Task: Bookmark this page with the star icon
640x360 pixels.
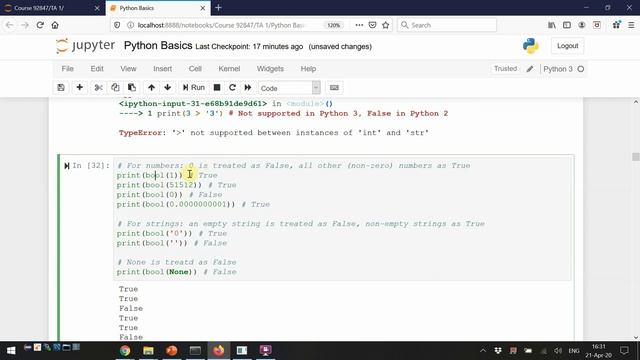Action: pos(386,25)
